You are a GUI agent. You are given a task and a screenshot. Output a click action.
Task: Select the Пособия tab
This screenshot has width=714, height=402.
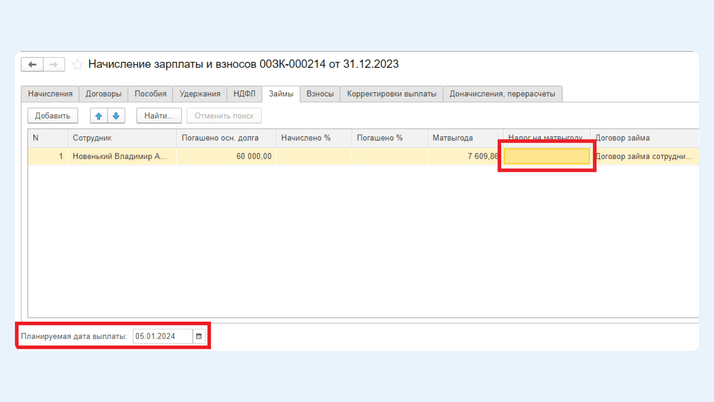[x=150, y=94]
